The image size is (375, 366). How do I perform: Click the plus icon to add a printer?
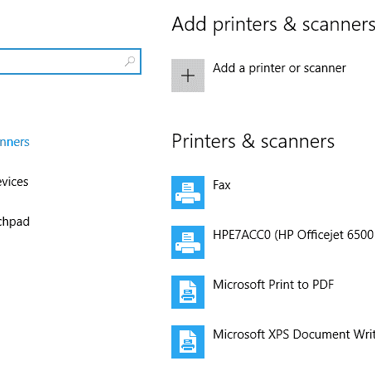click(188, 76)
